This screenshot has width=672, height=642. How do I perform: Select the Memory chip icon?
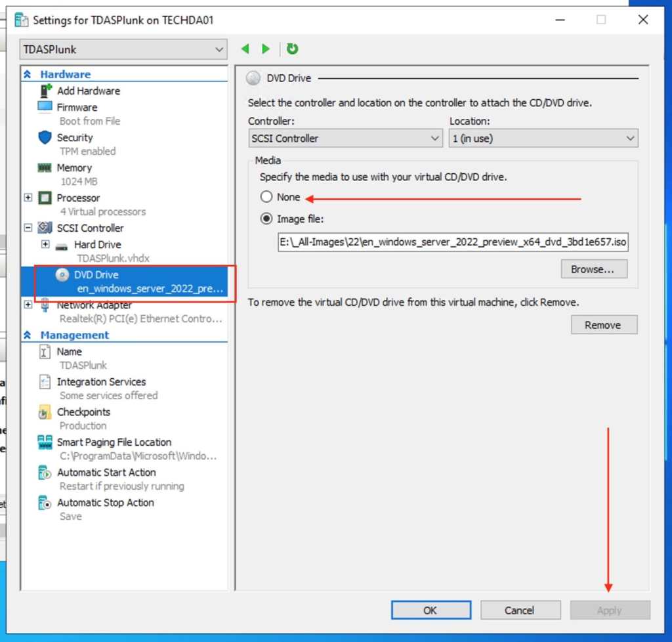click(x=45, y=168)
